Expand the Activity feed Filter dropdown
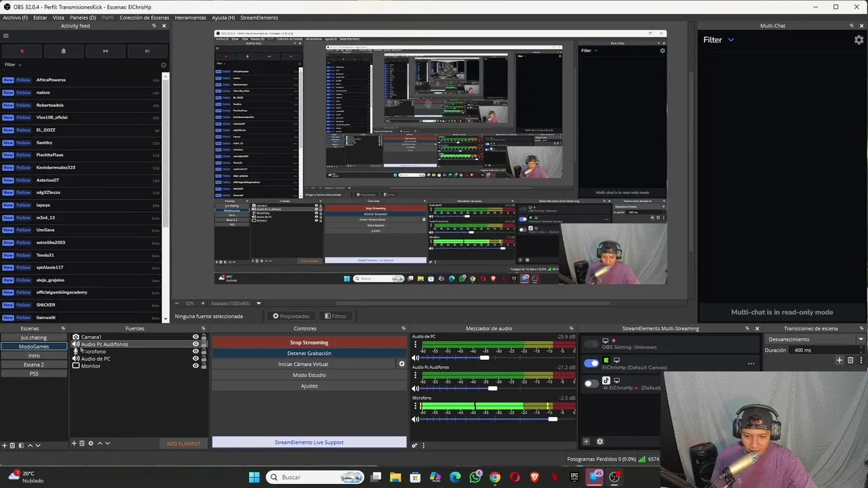The width and height of the screenshot is (868, 488). pyautogui.click(x=13, y=64)
